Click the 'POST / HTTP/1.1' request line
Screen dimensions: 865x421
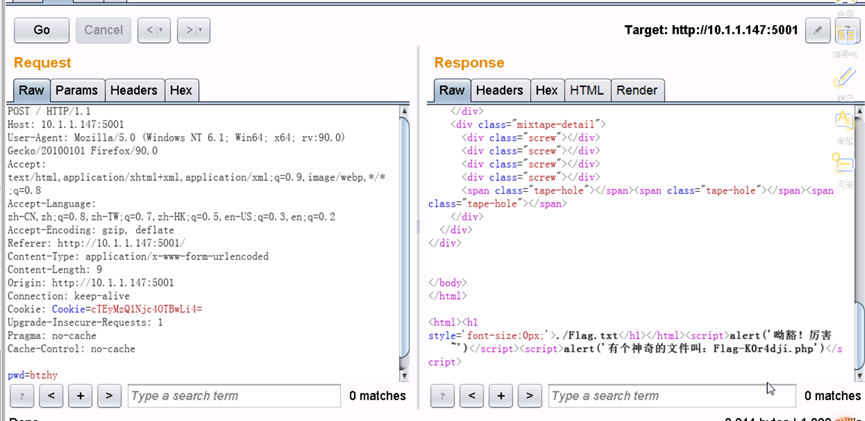[x=47, y=111]
